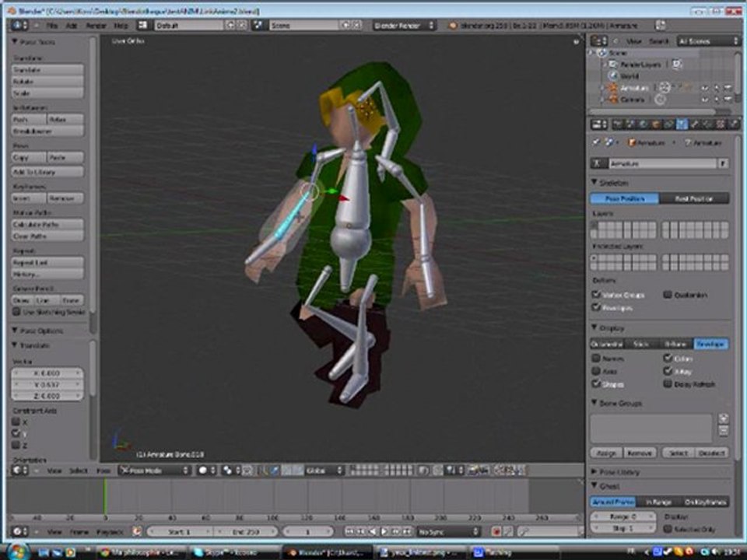Open the timeline Playback menu

[x=110, y=531]
